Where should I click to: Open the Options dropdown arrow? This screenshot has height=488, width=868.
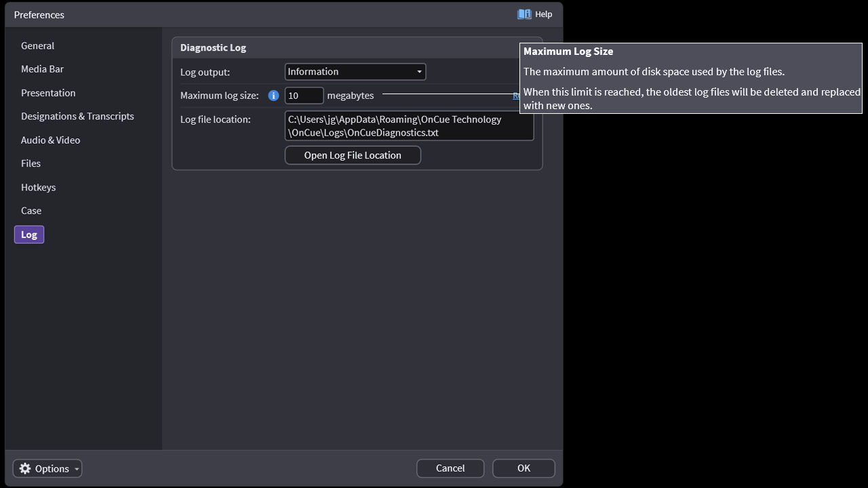pyautogui.click(x=77, y=469)
